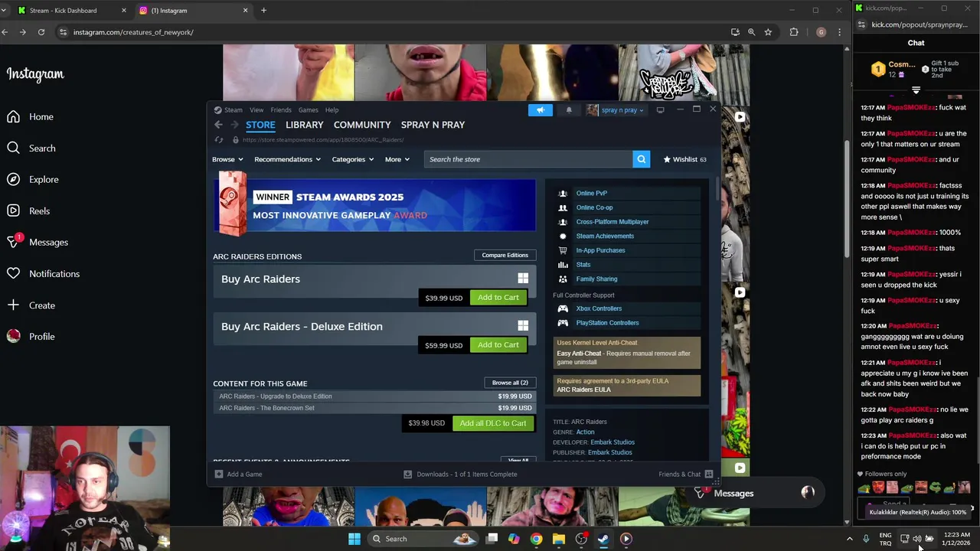
Task: Click the Instagram Home icon
Action: point(14,117)
